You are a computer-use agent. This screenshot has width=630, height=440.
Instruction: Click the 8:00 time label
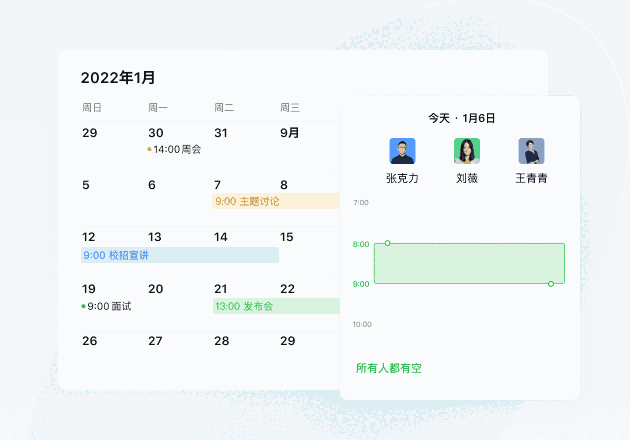pos(361,244)
